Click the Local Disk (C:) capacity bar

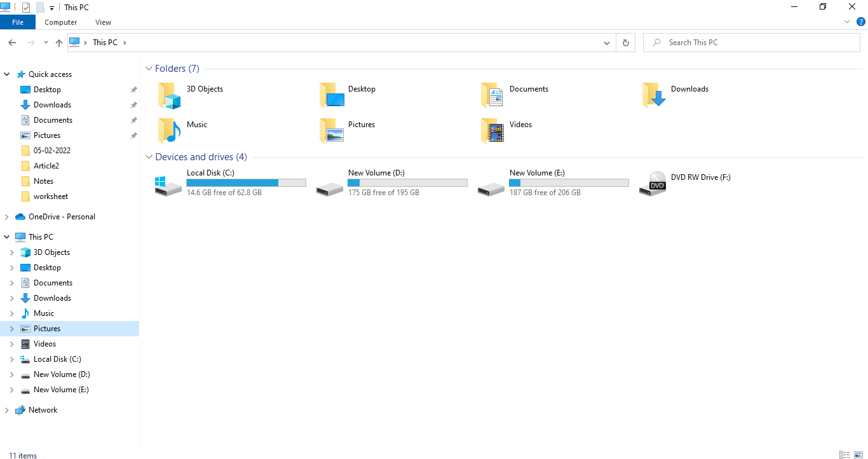coord(246,182)
